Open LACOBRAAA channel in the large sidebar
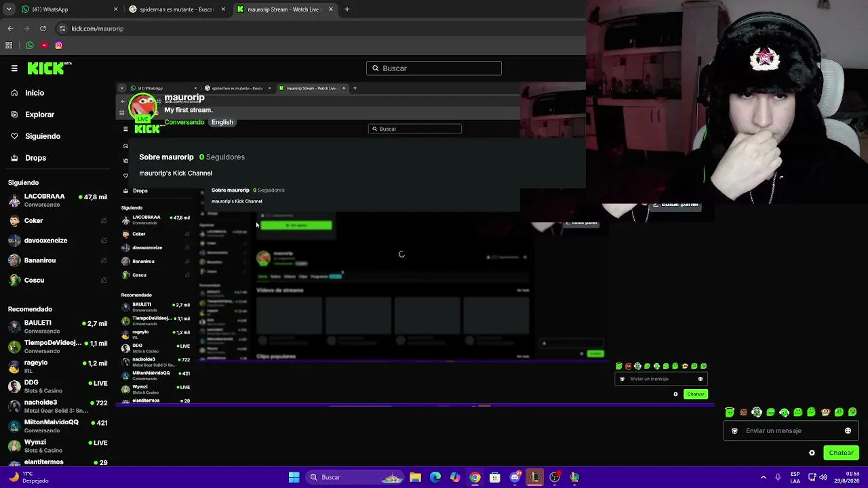The height and width of the screenshot is (488, 868). click(58, 200)
